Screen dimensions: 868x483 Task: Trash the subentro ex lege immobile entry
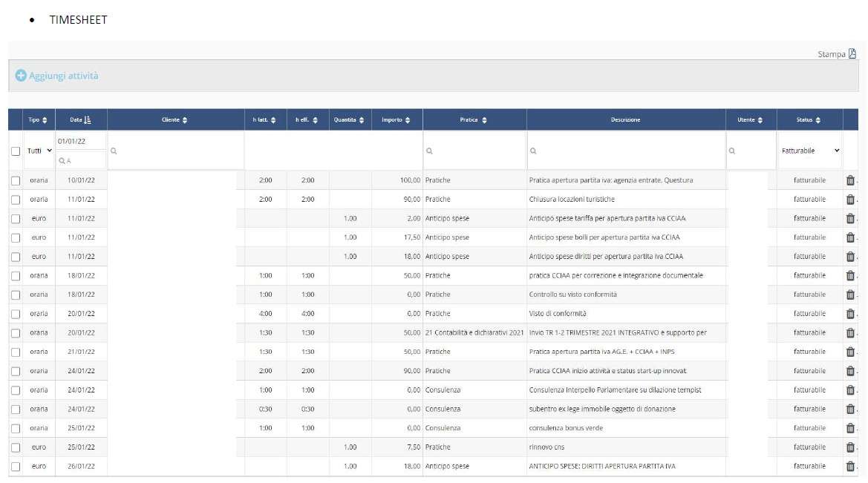click(x=850, y=409)
